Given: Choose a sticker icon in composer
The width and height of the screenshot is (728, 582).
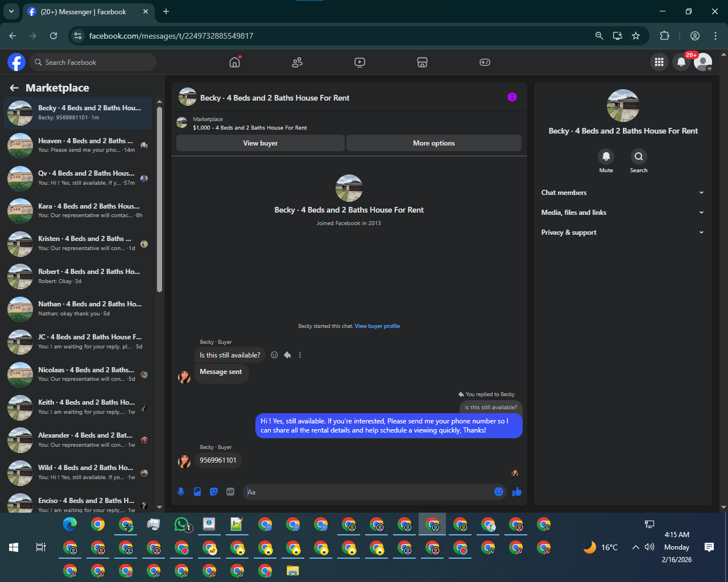Looking at the screenshot, I should coord(214,492).
